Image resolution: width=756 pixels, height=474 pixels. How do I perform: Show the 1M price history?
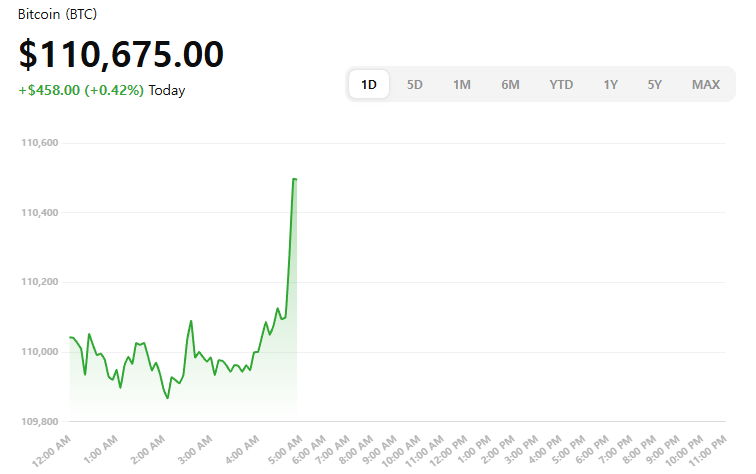click(x=461, y=85)
